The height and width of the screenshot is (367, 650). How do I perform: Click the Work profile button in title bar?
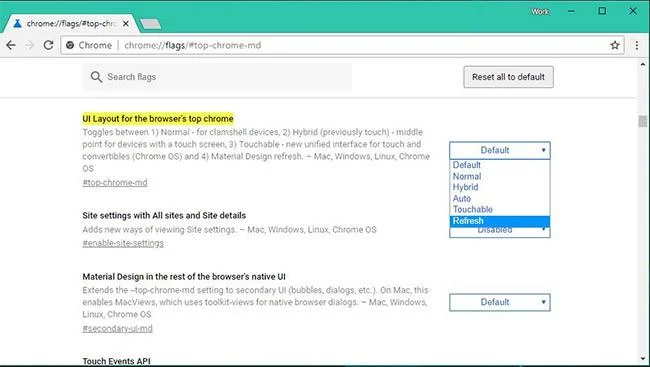[x=540, y=12]
